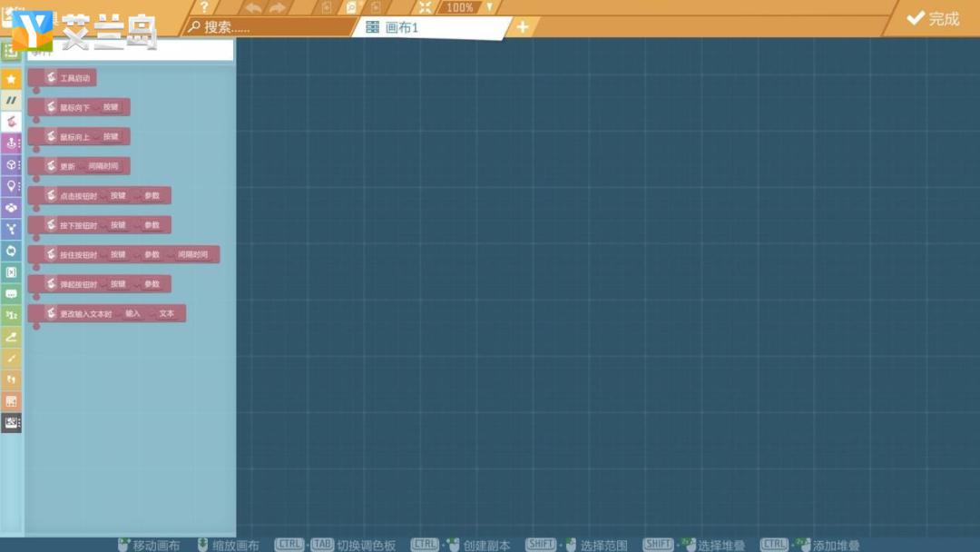Pick the 工具启动 event block
Viewport: 980px width, 552px height.
point(62,78)
